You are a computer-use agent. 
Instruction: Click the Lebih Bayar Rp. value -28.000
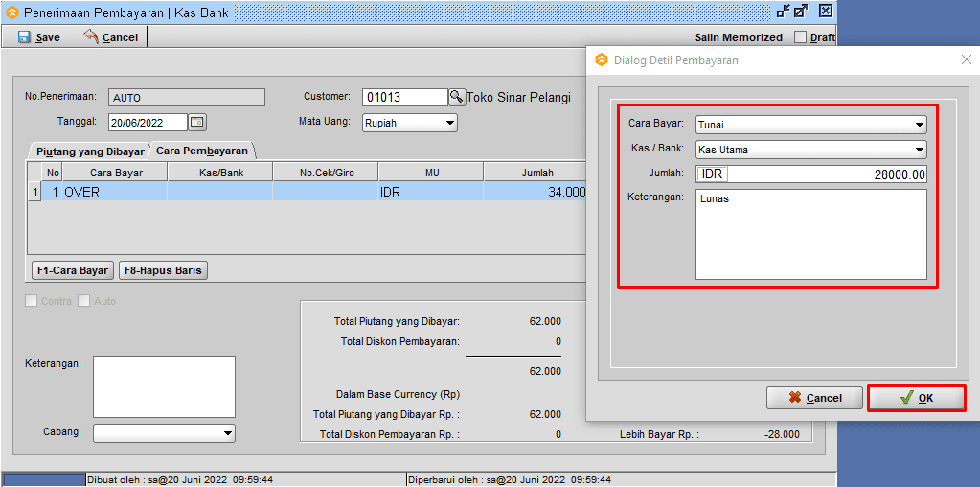(782, 434)
